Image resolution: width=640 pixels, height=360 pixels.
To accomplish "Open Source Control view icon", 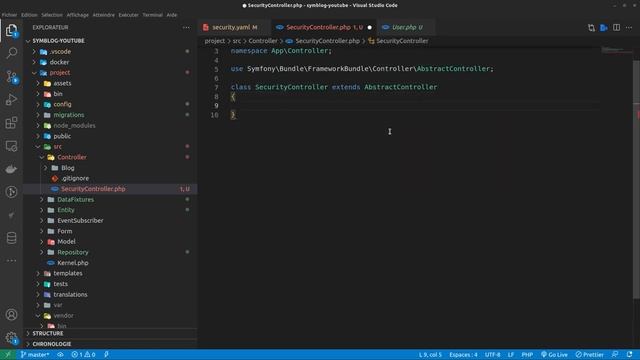I will pyautogui.click(x=11, y=76).
